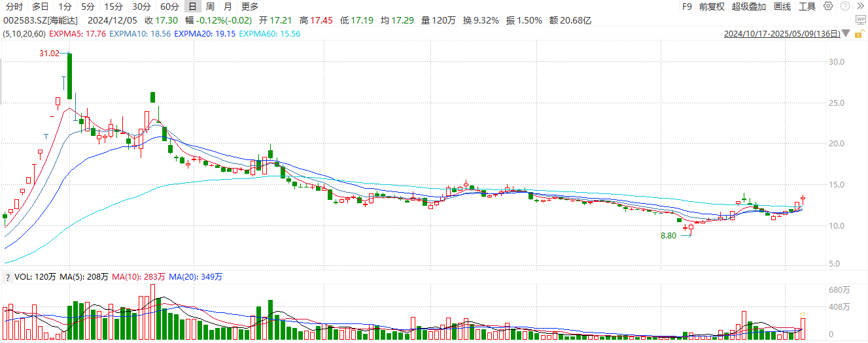
Task: Open the 更多 periods menu
Action: click(250, 7)
